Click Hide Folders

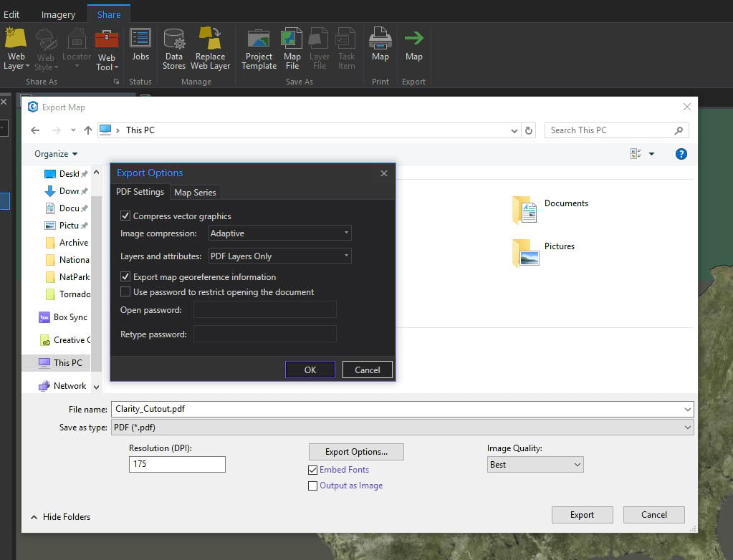coord(61,517)
